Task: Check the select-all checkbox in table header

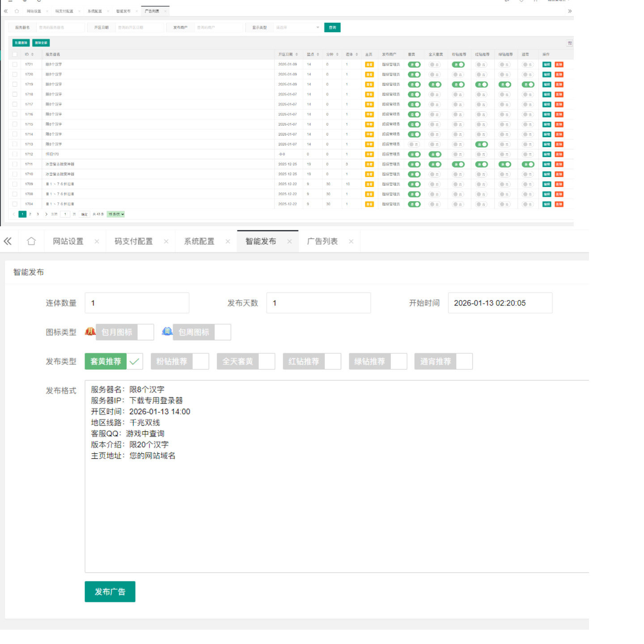Action: 15,55
